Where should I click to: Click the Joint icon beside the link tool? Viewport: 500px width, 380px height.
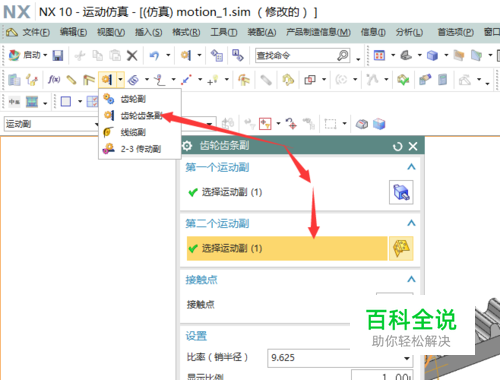click(x=89, y=80)
